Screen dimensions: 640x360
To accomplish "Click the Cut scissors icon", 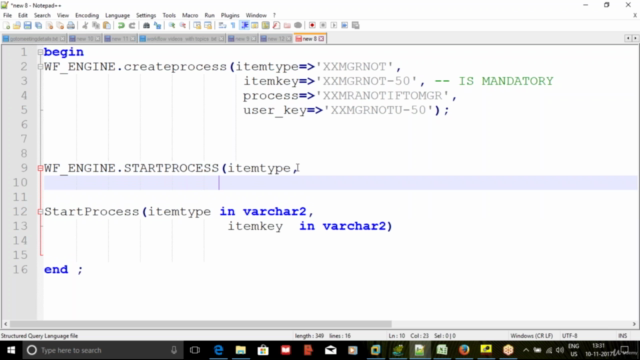I will tap(85, 25).
